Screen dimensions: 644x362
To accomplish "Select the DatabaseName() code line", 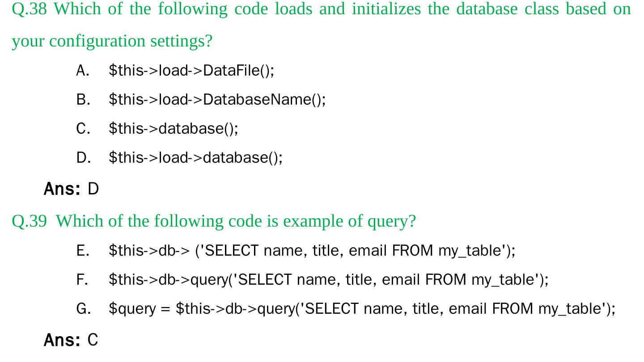I will [x=217, y=100].
